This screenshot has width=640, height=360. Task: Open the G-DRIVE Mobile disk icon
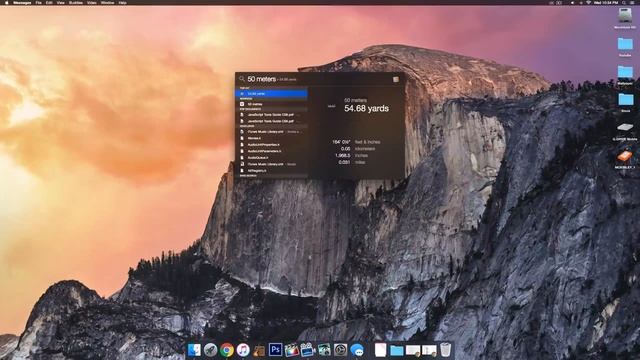tap(625, 127)
